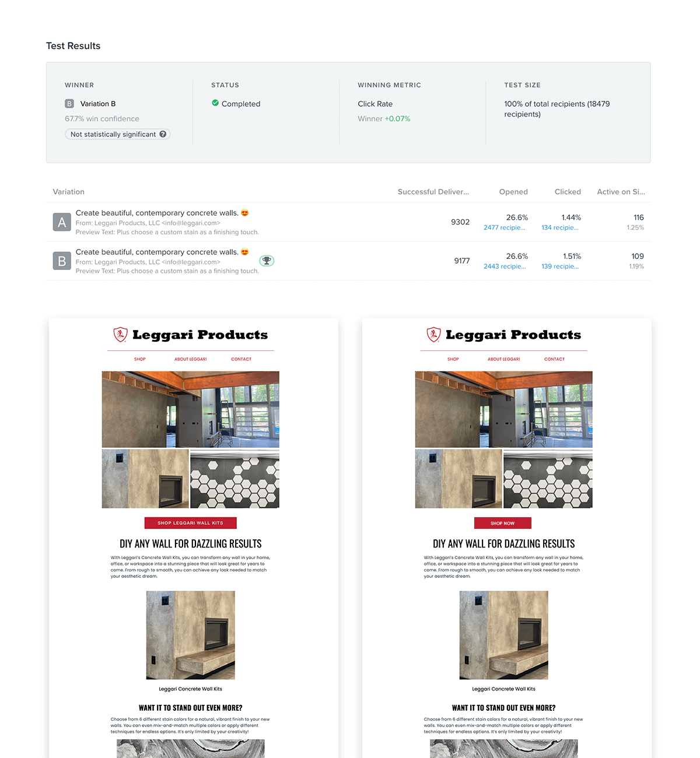
Task: Open the 2443 recipients opened link
Action: tap(505, 266)
